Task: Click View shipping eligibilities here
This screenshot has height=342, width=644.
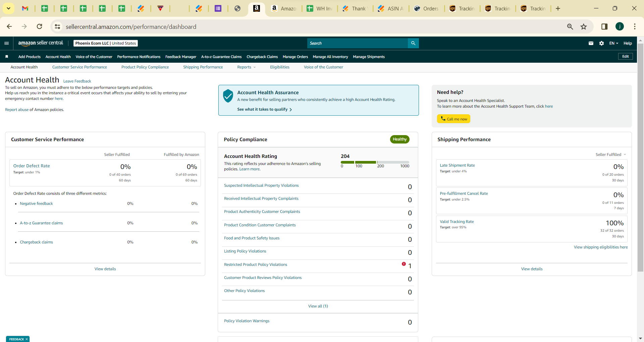Action: [x=601, y=247]
